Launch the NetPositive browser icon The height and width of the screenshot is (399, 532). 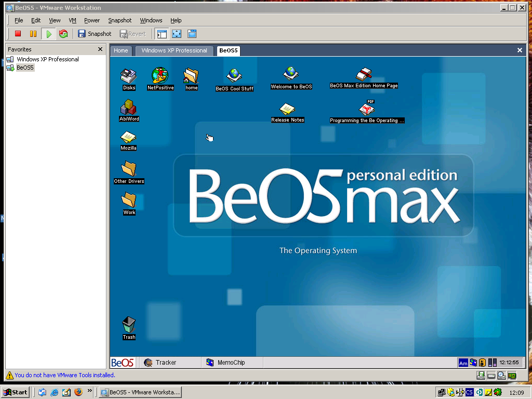click(161, 79)
